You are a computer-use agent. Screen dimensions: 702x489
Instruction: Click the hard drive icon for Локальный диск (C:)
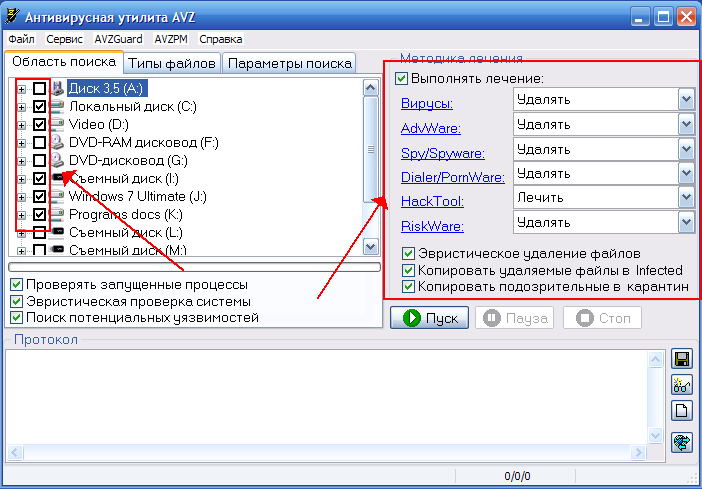(56, 107)
